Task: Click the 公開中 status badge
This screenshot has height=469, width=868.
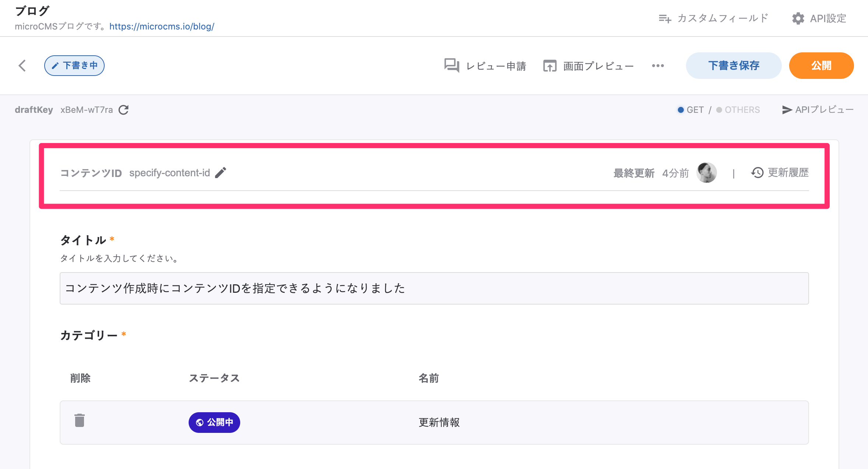Action: coord(214,422)
